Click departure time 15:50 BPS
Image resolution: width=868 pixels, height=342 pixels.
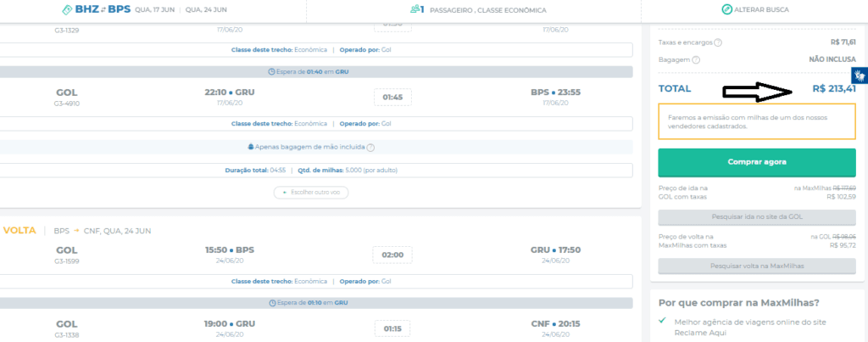(x=229, y=250)
